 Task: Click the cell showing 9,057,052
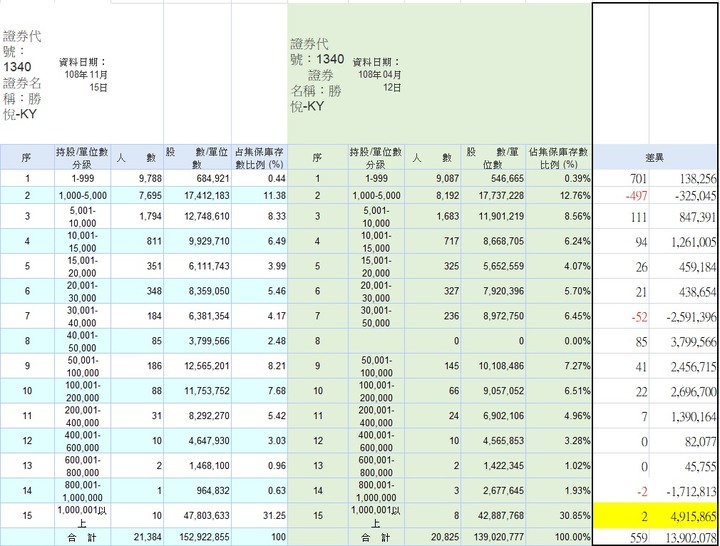pos(493,390)
